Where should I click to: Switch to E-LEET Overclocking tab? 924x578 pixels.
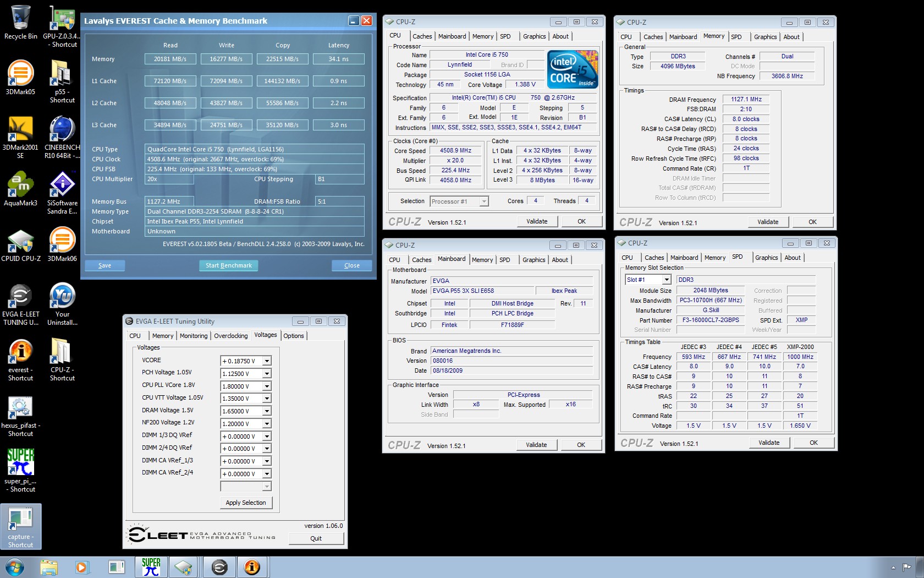click(x=230, y=336)
